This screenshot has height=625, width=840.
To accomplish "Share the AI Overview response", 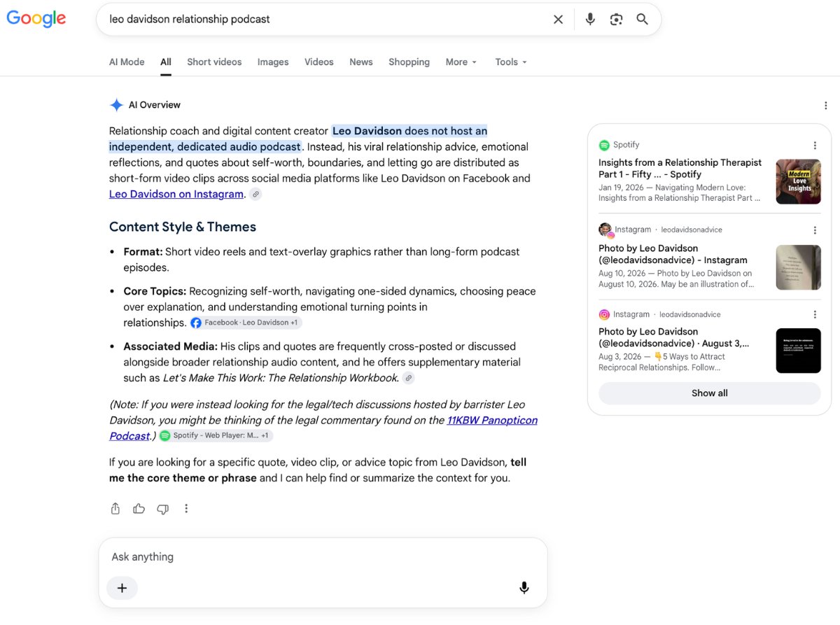I will (x=115, y=509).
